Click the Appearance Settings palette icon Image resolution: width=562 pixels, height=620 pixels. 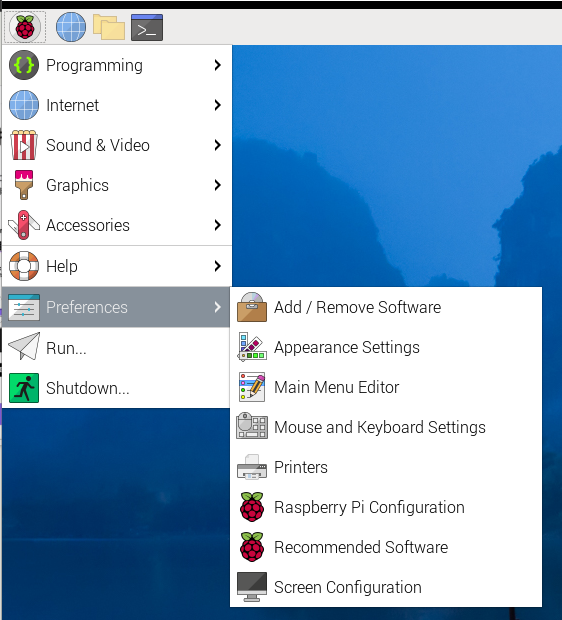[x=252, y=347]
